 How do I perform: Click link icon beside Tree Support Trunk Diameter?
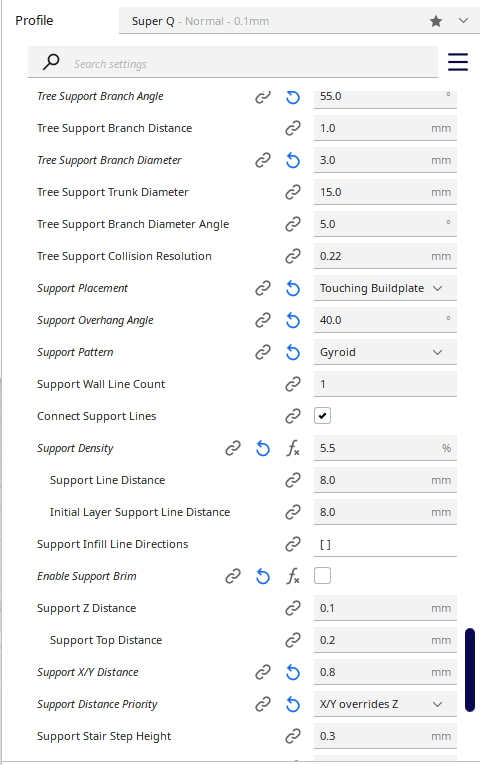click(x=293, y=192)
